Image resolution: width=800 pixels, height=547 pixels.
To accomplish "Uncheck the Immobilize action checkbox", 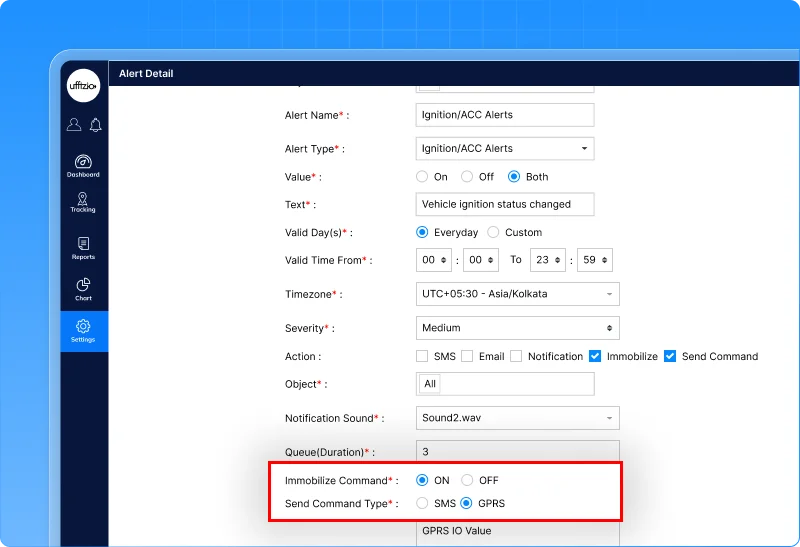I will click(x=595, y=356).
